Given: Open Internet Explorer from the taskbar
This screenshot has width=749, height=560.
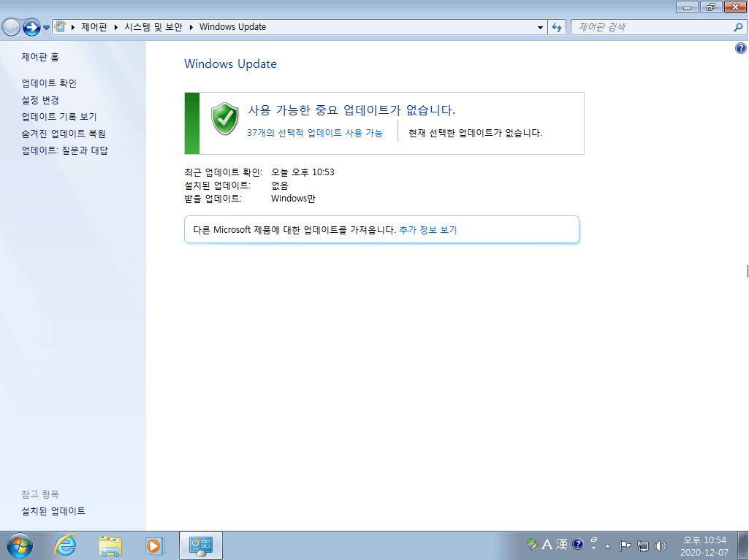Looking at the screenshot, I should click(x=66, y=545).
